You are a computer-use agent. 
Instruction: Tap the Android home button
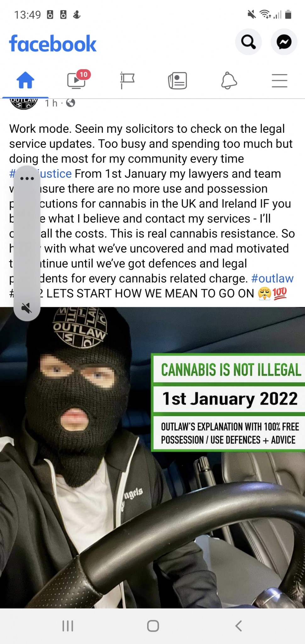(153, 626)
